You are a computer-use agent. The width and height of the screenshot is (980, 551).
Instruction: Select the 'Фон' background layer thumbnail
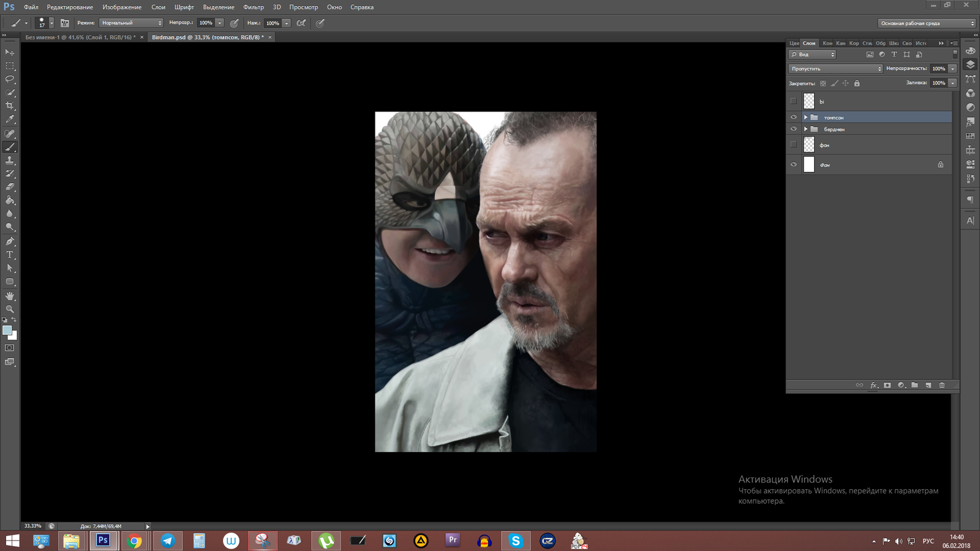(809, 164)
